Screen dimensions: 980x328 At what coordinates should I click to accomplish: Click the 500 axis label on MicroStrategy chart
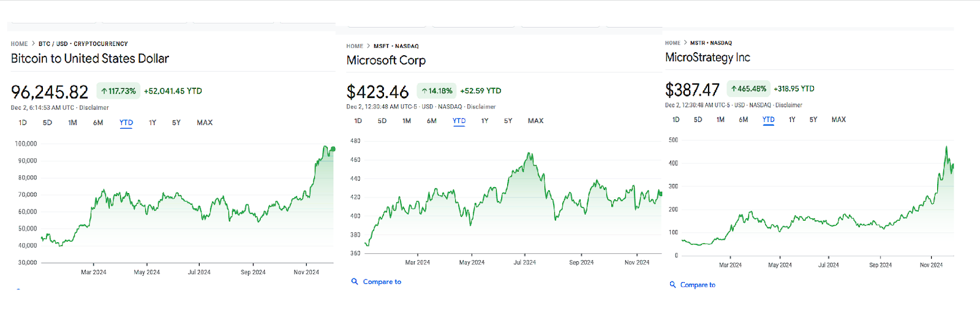673,140
